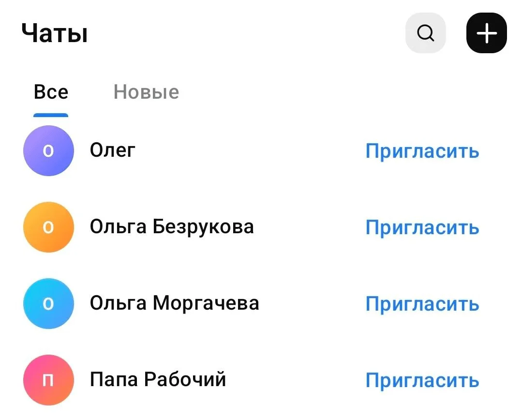Click the orange avatar of Ольга Безрукова
The image size is (522, 420).
pyautogui.click(x=48, y=227)
